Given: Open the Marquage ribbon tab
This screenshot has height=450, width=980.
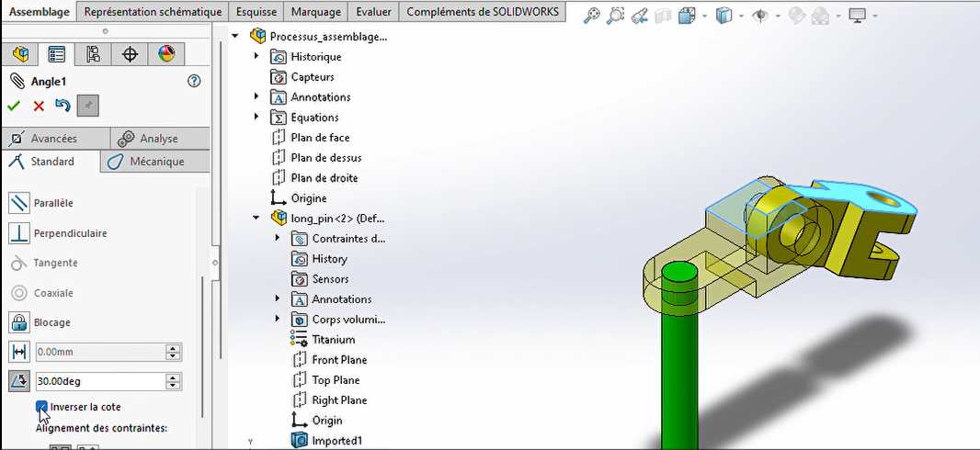Looking at the screenshot, I should (316, 11).
